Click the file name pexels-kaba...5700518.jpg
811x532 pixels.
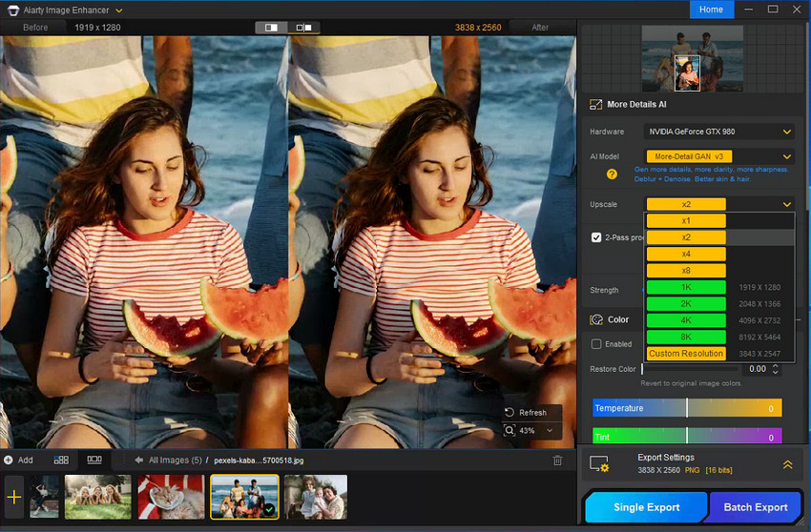click(259, 460)
